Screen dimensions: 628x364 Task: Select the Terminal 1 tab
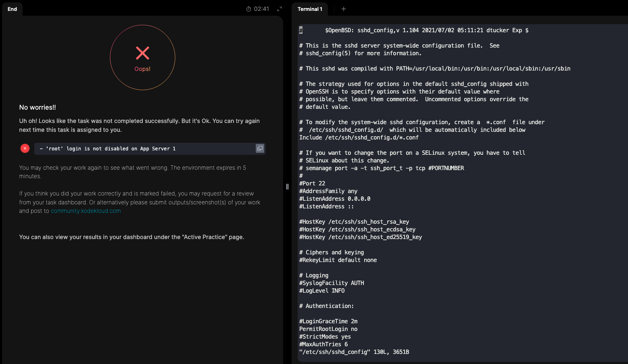point(310,9)
